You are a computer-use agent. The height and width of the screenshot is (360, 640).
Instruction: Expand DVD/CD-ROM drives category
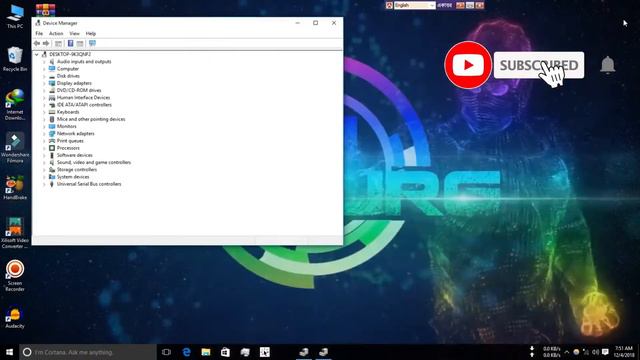pyautogui.click(x=44, y=90)
